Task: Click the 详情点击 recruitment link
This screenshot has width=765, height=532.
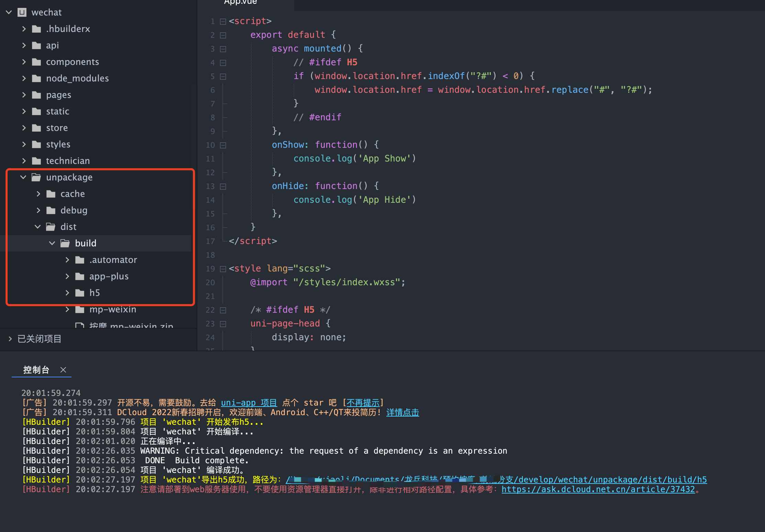Action: 402,412
